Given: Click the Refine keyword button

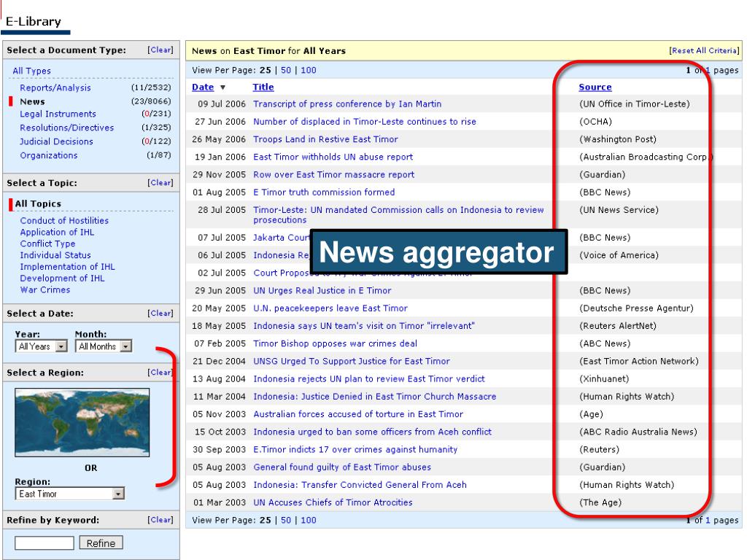Looking at the screenshot, I should (101, 542).
